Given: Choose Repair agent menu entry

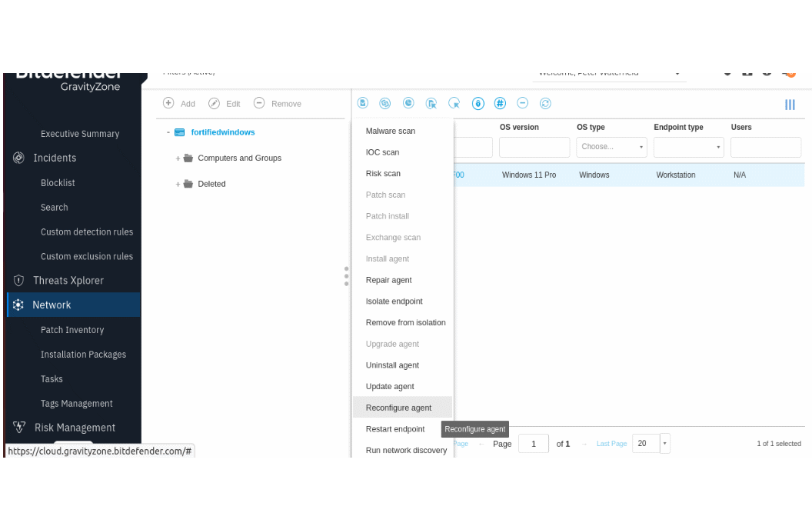Looking at the screenshot, I should tap(388, 280).
